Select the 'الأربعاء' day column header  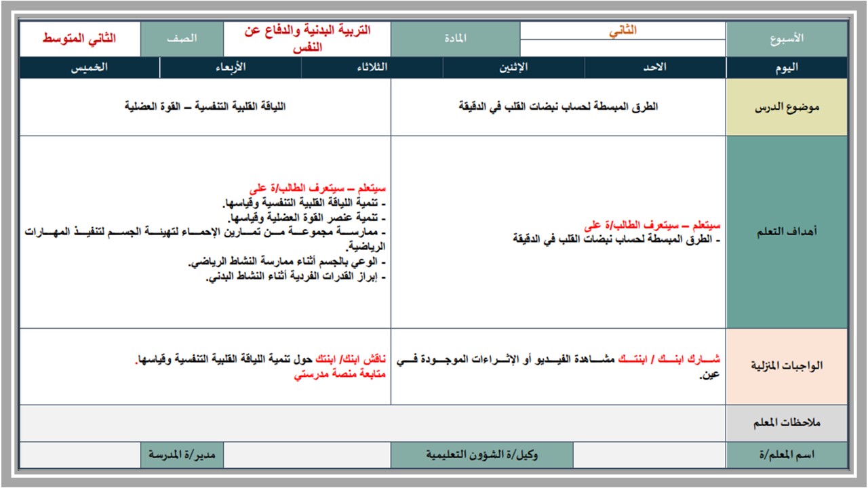pos(231,68)
